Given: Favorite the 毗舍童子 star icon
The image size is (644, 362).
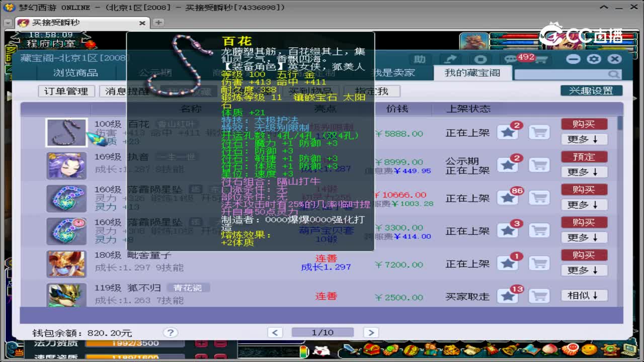Looking at the screenshot, I should coord(508,263).
